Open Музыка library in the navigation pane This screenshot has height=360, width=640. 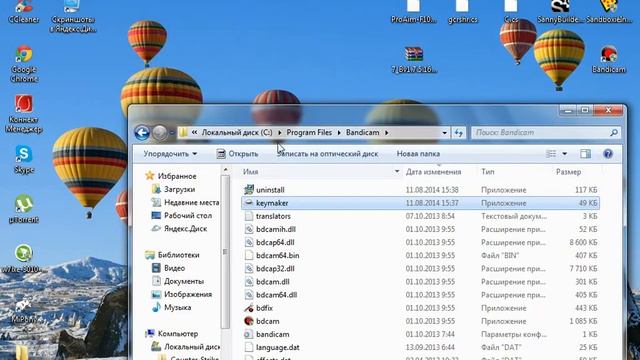pyautogui.click(x=178, y=307)
